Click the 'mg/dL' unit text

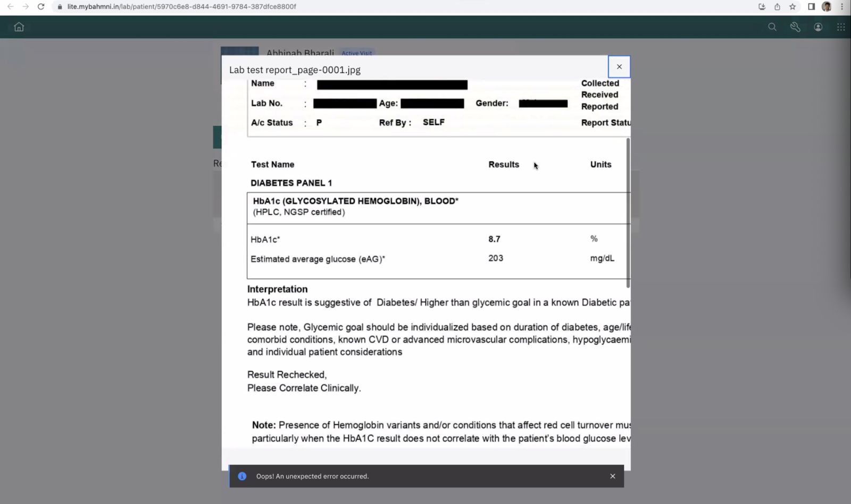602,258
